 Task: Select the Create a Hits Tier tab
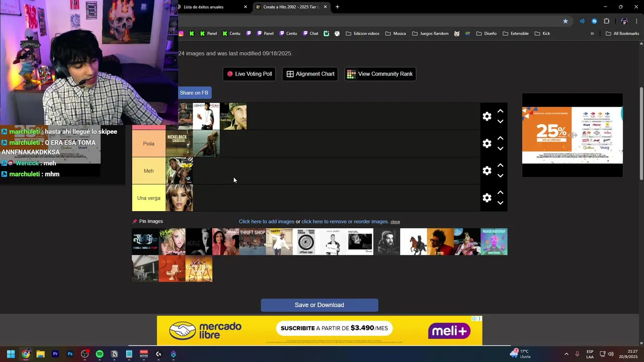tap(290, 7)
